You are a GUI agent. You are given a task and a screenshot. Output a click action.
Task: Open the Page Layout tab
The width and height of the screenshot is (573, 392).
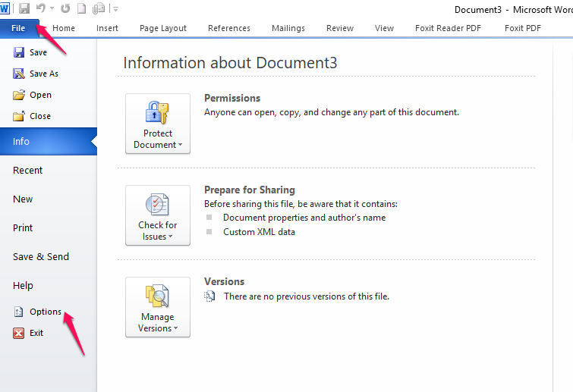[163, 28]
